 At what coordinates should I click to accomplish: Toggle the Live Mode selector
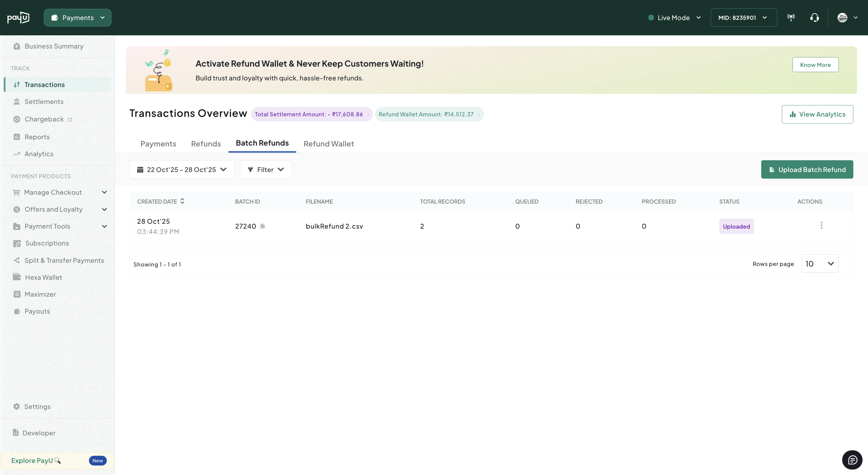(674, 18)
